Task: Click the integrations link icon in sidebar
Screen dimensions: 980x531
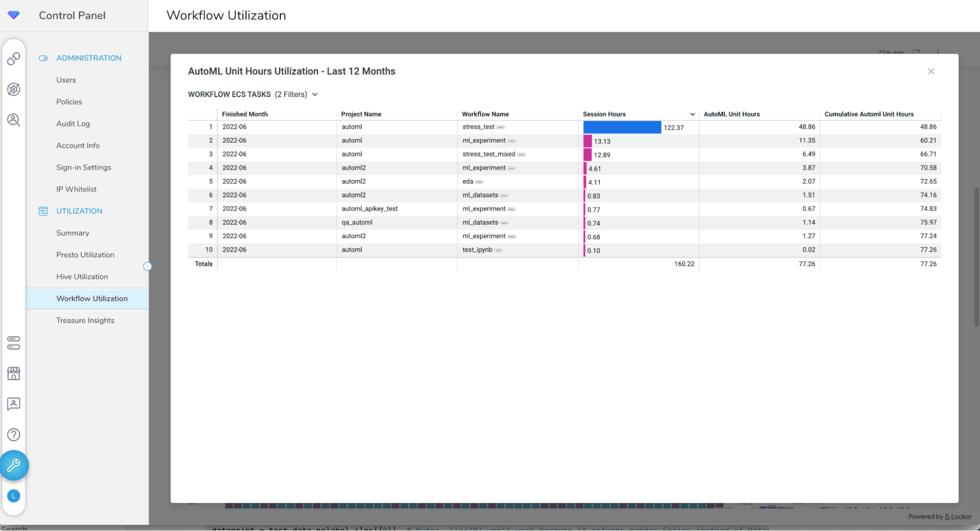Action: (x=14, y=59)
